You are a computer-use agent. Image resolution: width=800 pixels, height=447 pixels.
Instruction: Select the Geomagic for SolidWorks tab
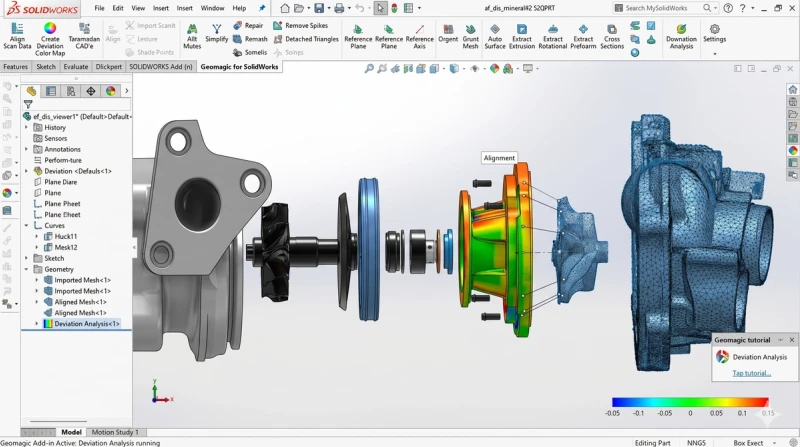click(239, 66)
